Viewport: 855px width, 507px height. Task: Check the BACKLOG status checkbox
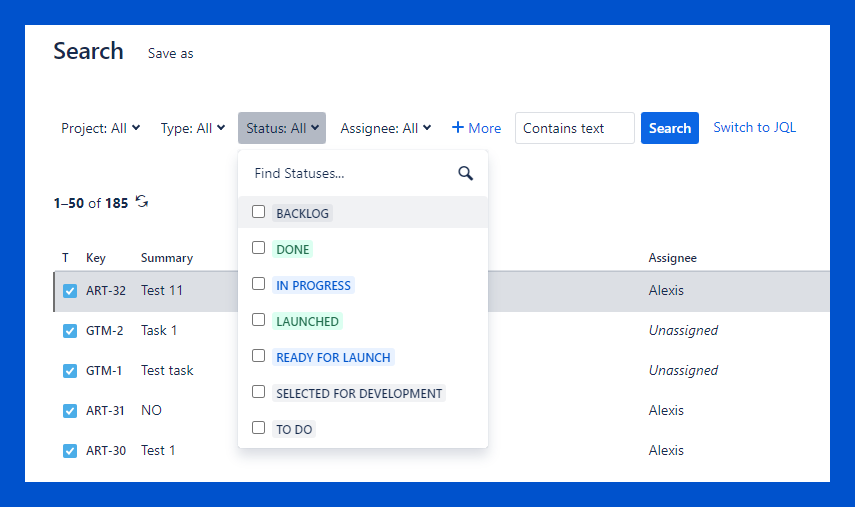click(x=258, y=212)
